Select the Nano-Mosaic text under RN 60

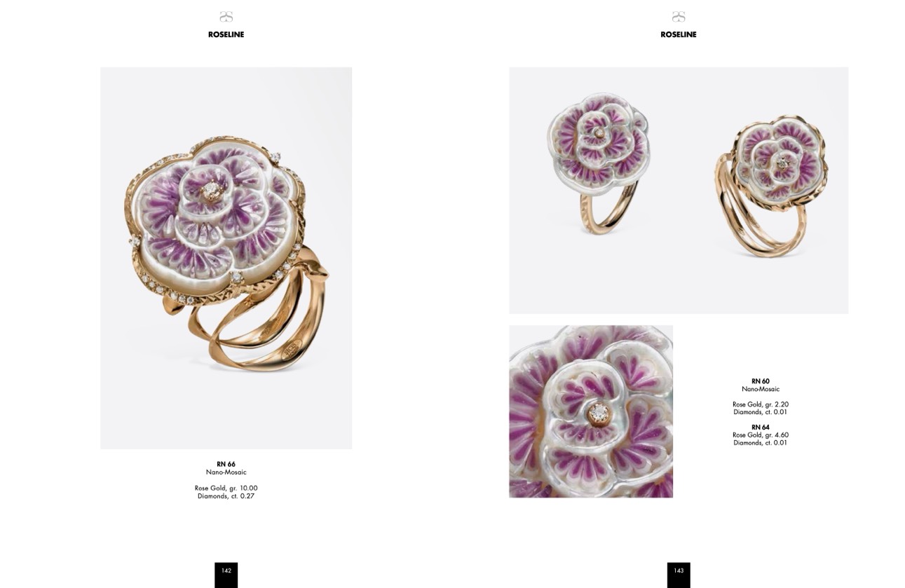(x=761, y=389)
